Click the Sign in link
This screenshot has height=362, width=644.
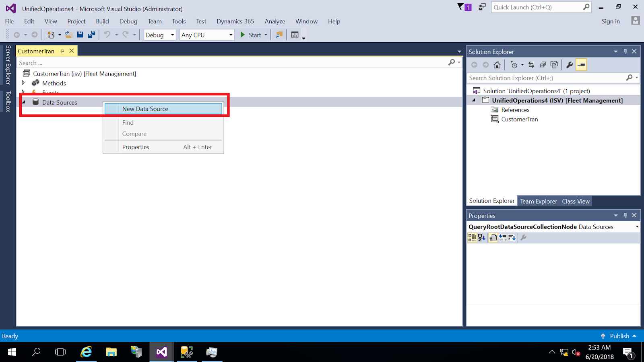[611, 21]
